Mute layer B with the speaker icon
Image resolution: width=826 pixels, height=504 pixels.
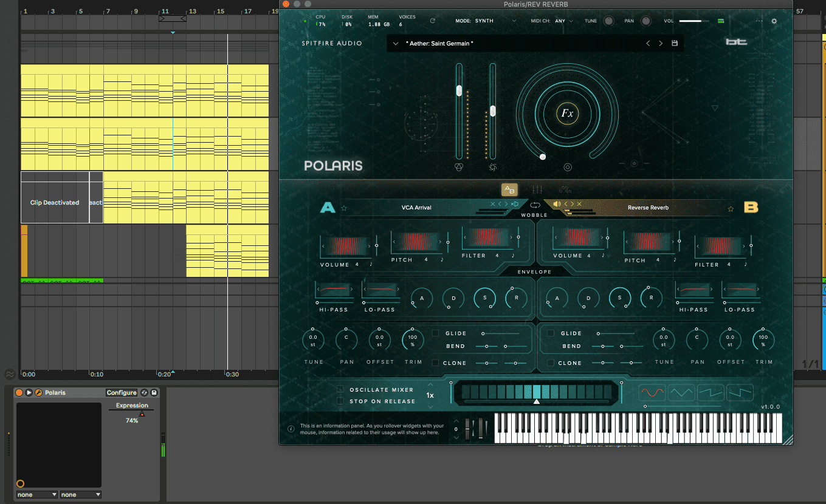click(x=557, y=203)
